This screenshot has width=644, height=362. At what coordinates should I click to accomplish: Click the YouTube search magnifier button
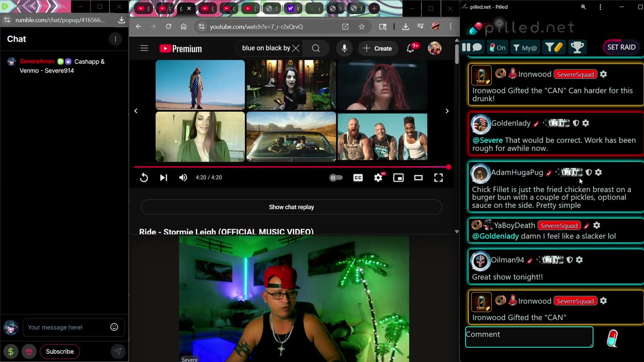click(x=316, y=48)
